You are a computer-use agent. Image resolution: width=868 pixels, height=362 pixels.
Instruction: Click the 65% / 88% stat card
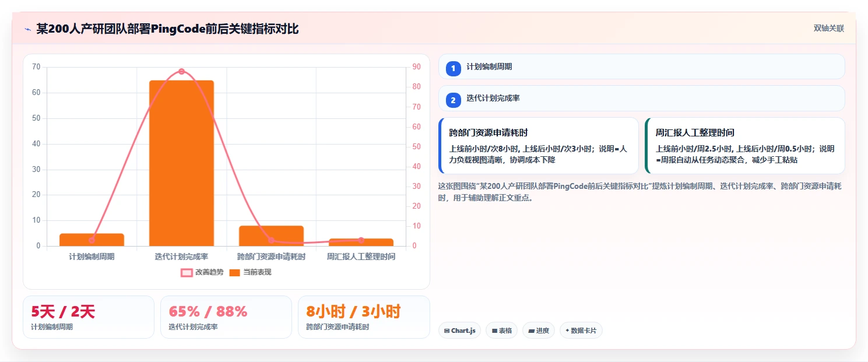click(x=226, y=317)
